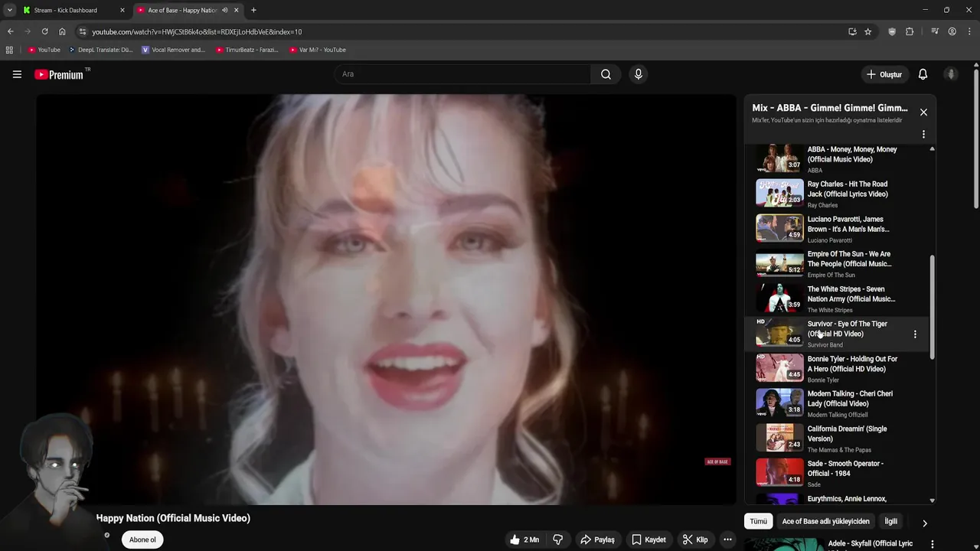This screenshot has height=551, width=980.
Task: Play Ray Charles Hit The Road Jack
Action: (x=835, y=194)
